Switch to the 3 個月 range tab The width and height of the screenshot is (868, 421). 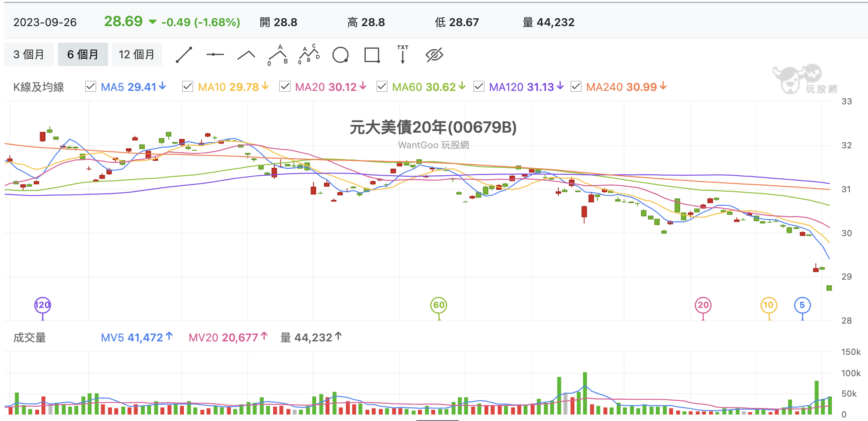(x=29, y=54)
